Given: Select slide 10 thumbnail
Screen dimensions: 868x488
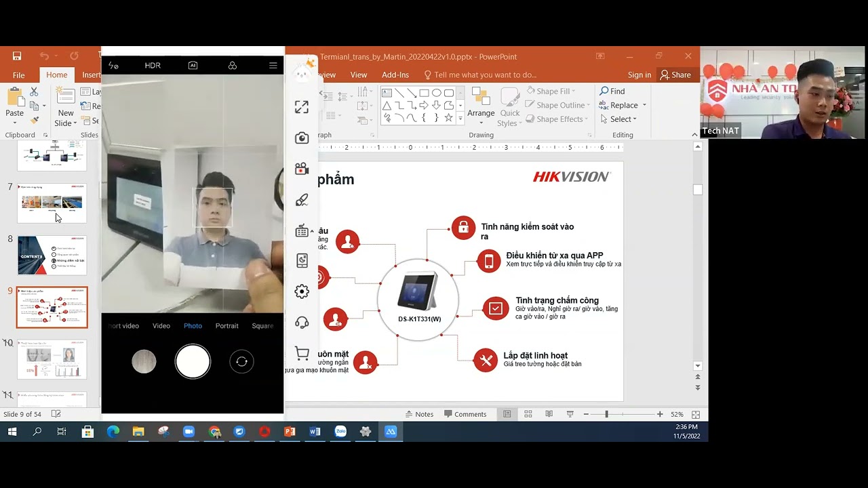Looking at the screenshot, I should tap(52, 359).
